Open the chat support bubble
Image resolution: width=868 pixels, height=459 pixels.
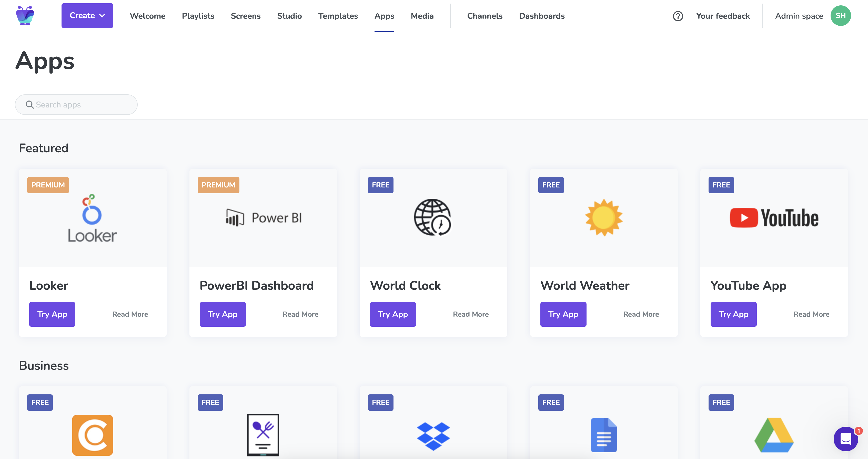pyautogui.click(x=846, y=439)
